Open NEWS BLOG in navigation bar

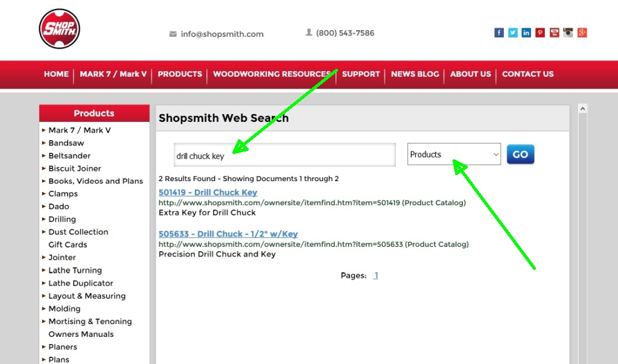[415, 74]
